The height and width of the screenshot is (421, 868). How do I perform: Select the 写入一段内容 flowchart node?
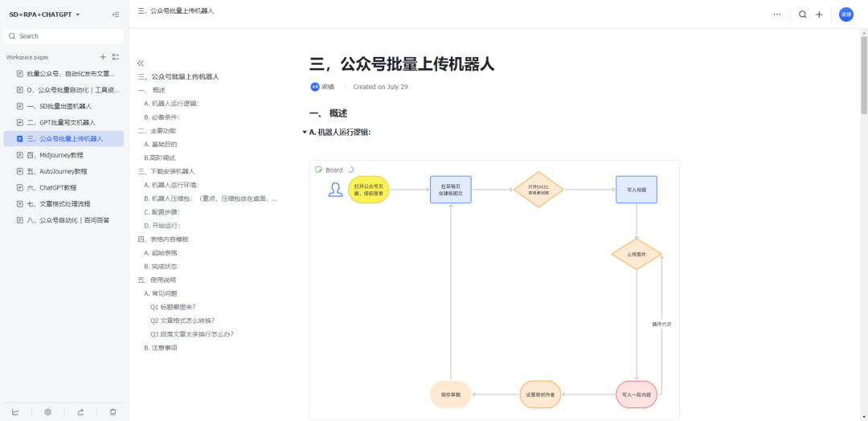pyautogui.click(x=637, y=394)
